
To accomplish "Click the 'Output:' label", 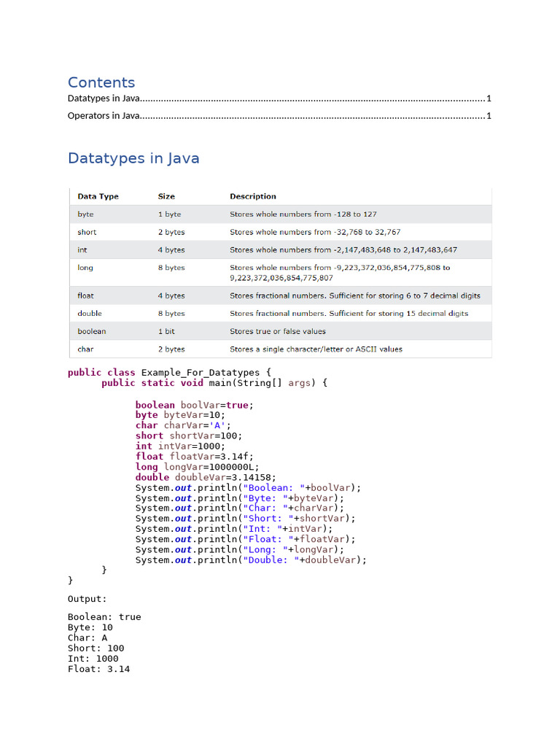I will click(87, 599).
